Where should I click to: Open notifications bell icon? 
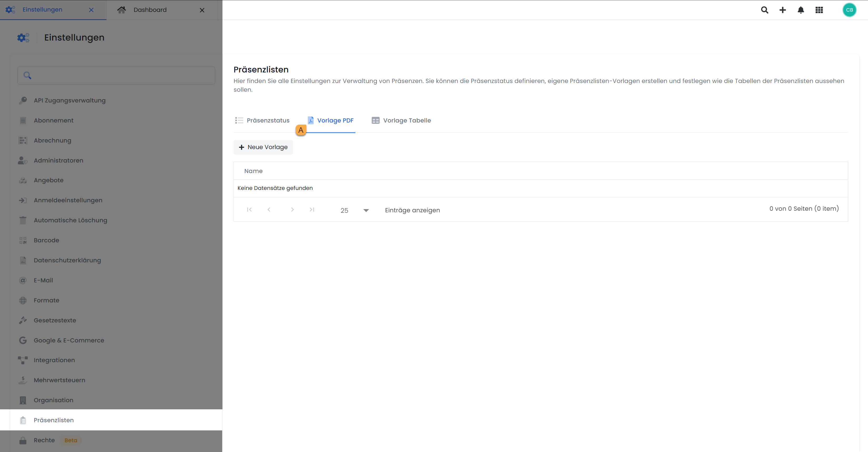point(801,10)
